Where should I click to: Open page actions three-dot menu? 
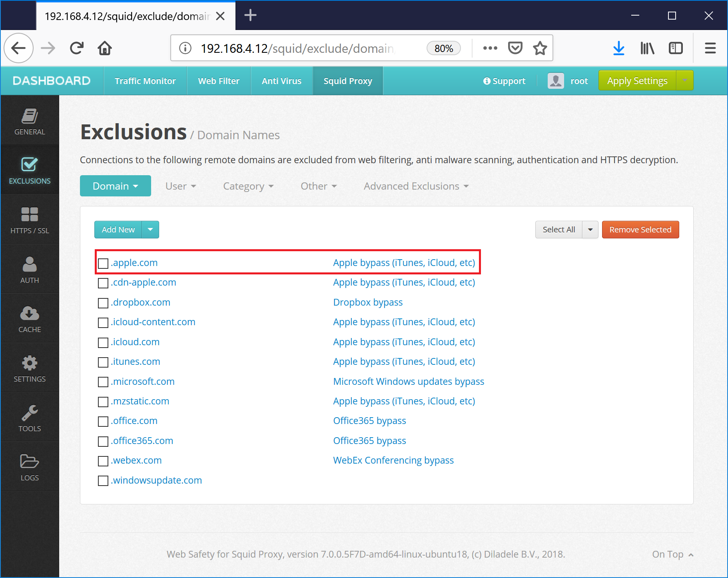coord(490,48)
